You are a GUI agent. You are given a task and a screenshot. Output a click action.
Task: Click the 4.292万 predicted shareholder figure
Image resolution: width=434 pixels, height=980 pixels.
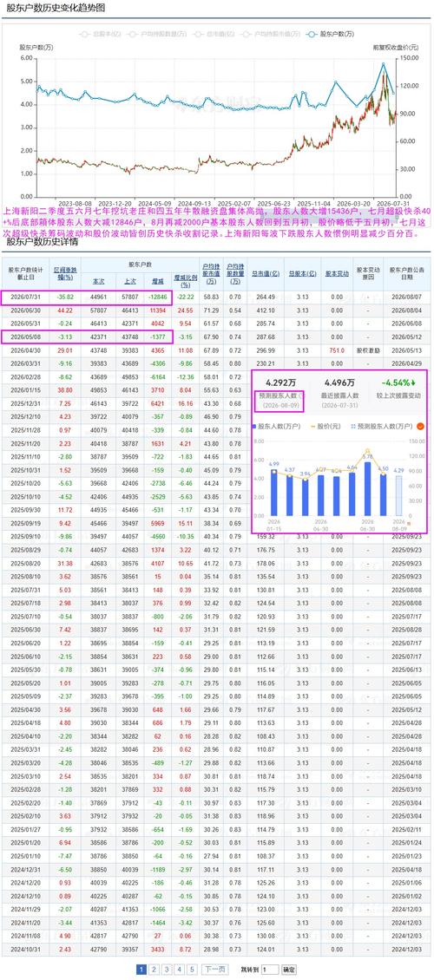tap(280, 382)
